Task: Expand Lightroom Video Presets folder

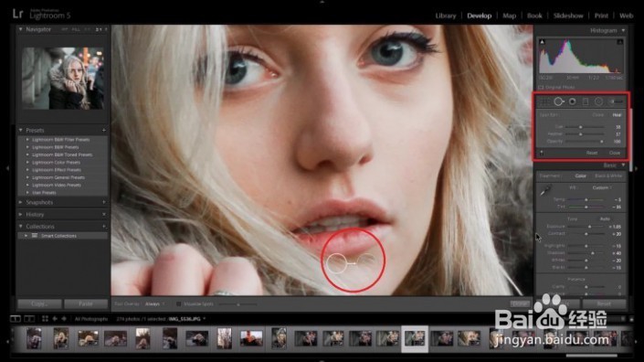Action: [x=27, y=185]
